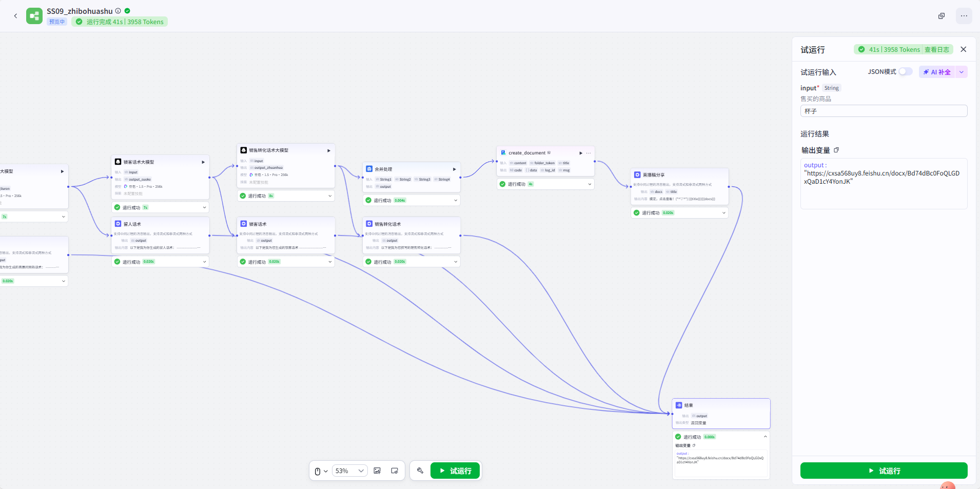Expand run result under 留人话术 node
This screenshot has width=980, height=489.
pyautogui.click(x=204, y=262)
